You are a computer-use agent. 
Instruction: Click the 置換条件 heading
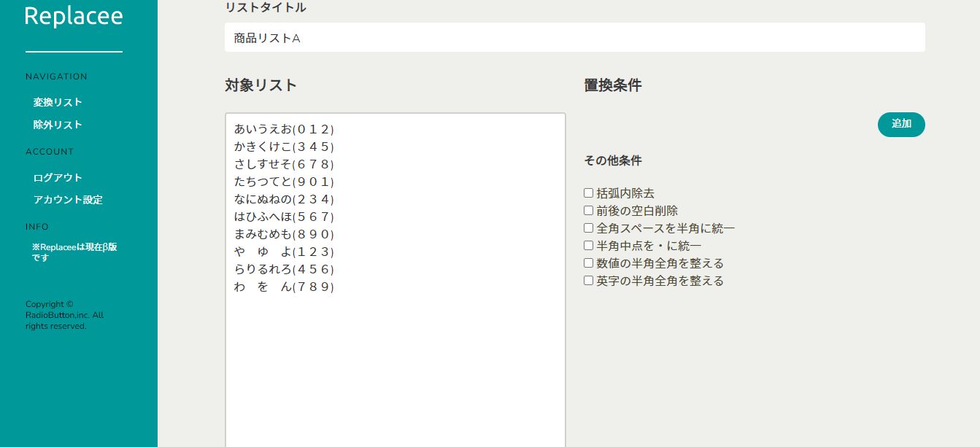613,85
